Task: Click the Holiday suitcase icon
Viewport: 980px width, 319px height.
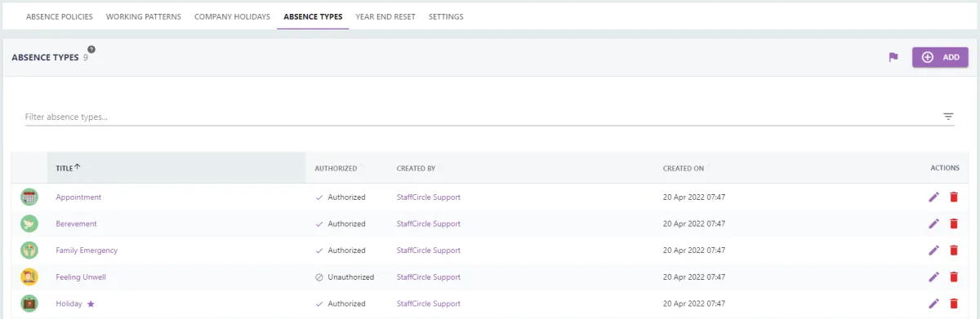Action: click(29, 303)
